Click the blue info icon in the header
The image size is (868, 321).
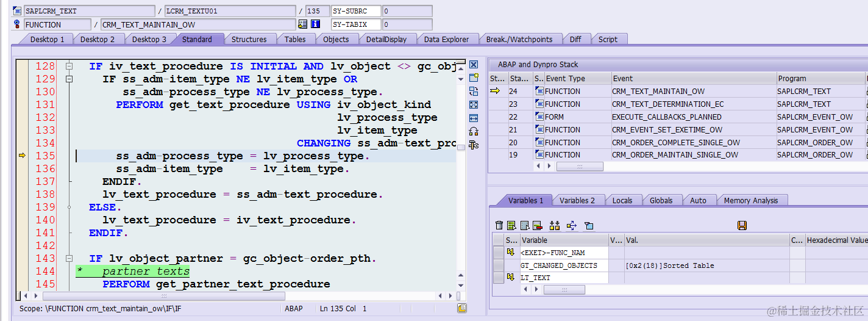[x=315, y=24]
